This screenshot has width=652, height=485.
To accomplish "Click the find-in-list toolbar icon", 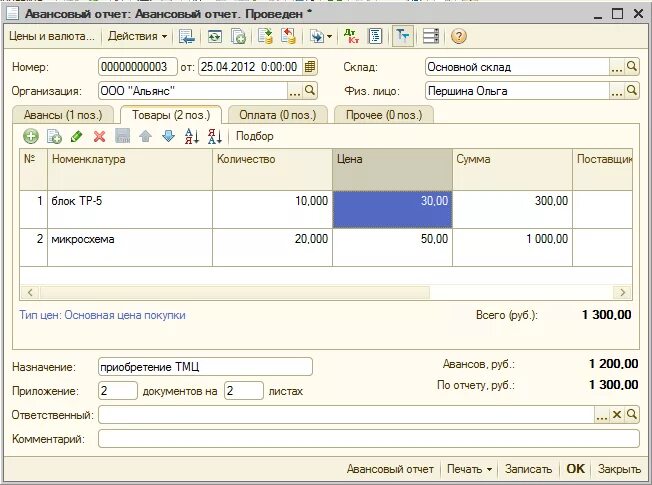I will (x=187, y=37).
